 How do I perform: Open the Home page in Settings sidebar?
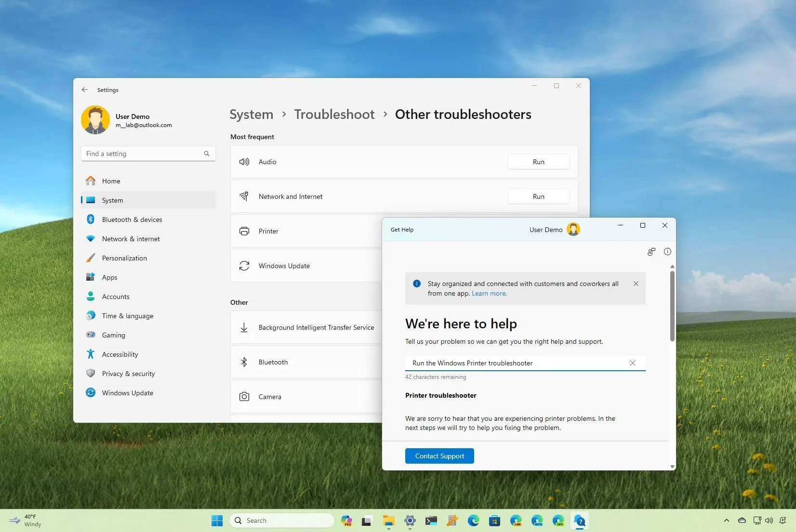click(148, 181)
